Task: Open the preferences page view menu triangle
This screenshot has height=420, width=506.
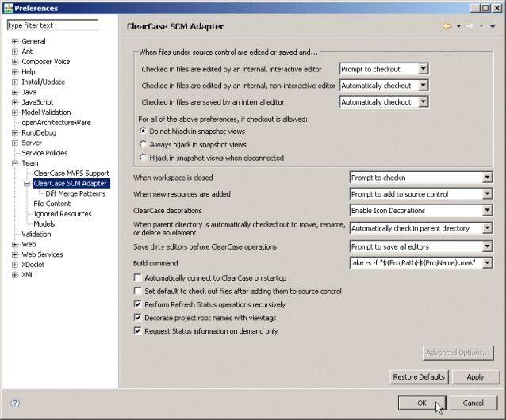Action: tap(493, 26)
